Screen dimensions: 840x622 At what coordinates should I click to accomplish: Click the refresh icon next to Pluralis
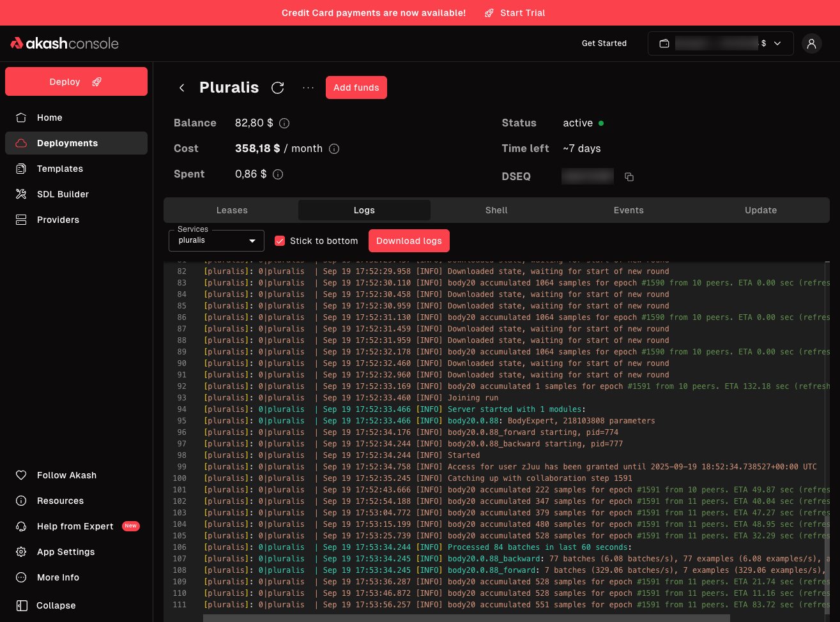click(x=278, y=87)
